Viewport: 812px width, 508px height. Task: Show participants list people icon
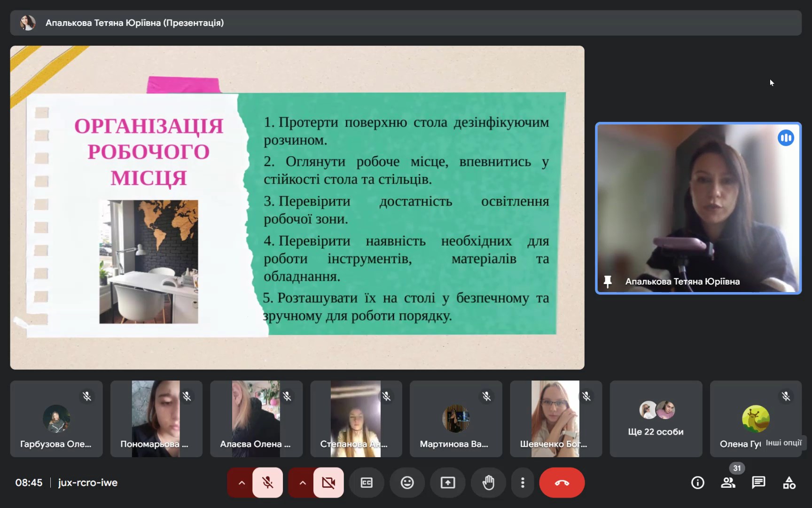coord(728,483)
